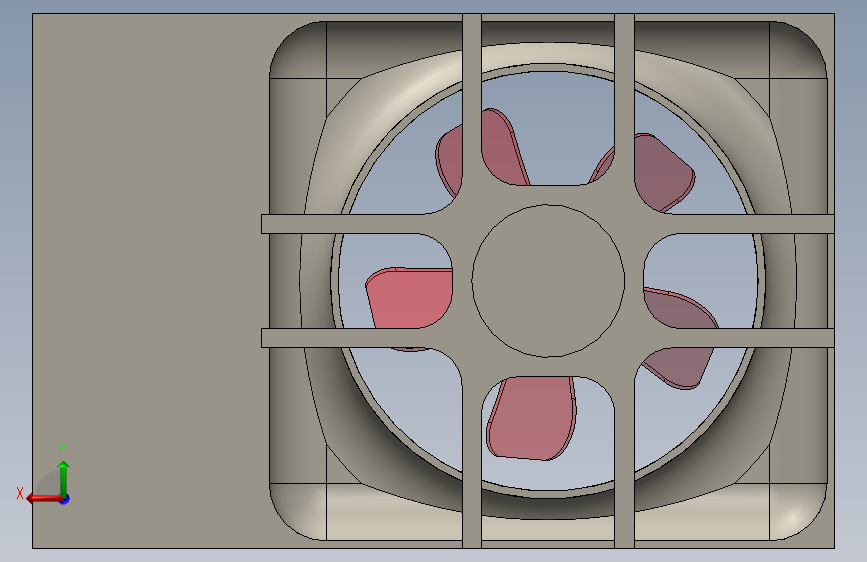Select the circular center hub of the grille

(548, 281)
